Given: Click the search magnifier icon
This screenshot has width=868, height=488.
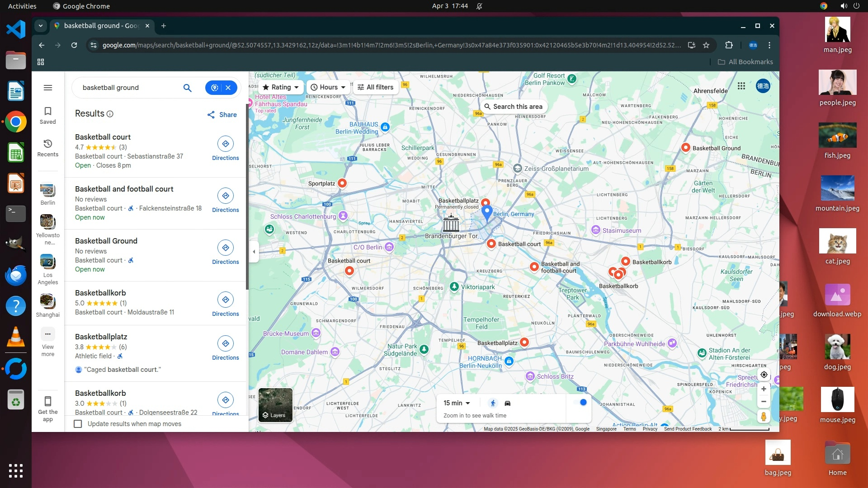Looking at the screenshot, I should click(187, 88).
